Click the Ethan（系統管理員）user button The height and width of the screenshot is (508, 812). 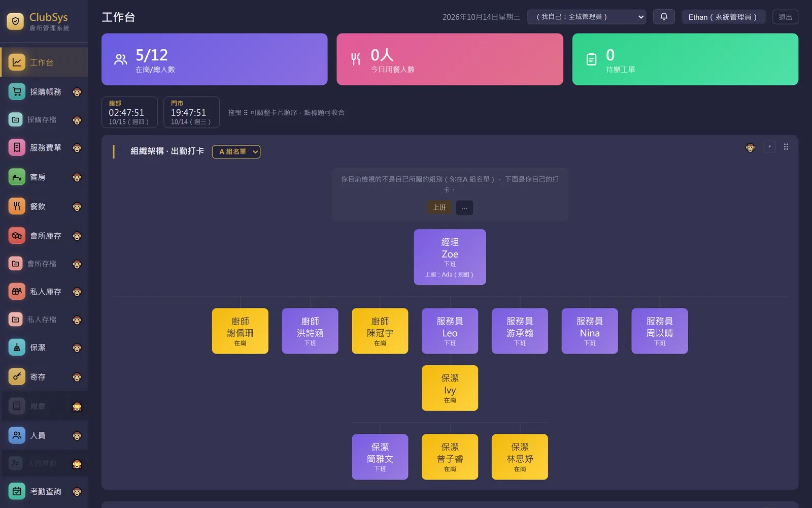pyautogui.click(x=723, y=17)
